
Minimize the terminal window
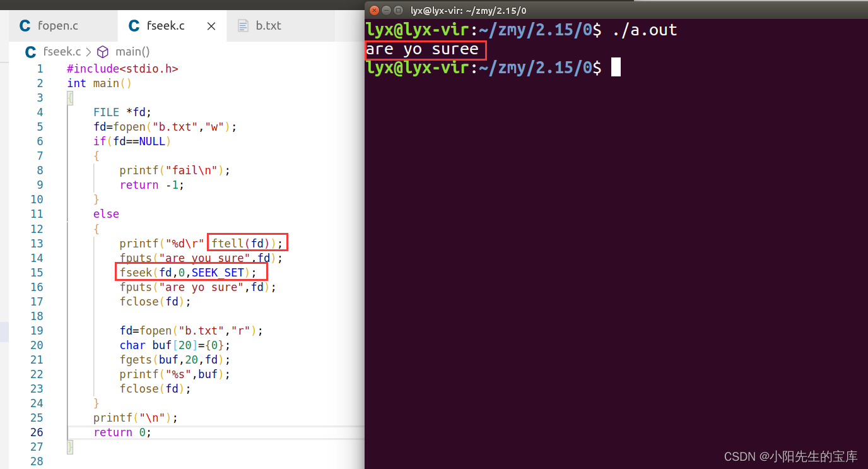click(387, 10)
